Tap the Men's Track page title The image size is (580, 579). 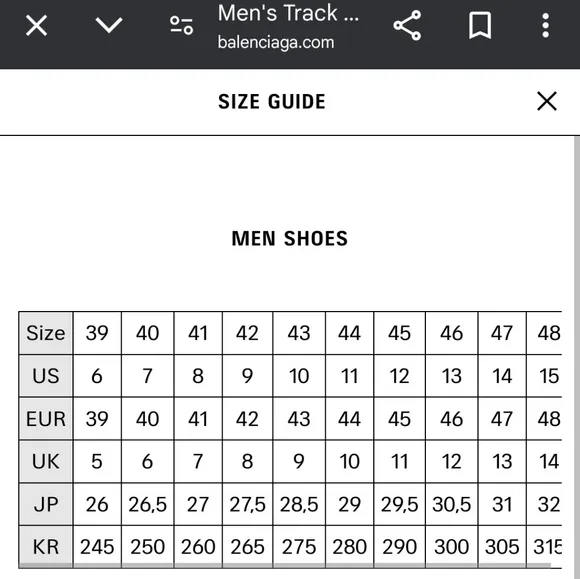pyautogui.click(x=288, y=13)
